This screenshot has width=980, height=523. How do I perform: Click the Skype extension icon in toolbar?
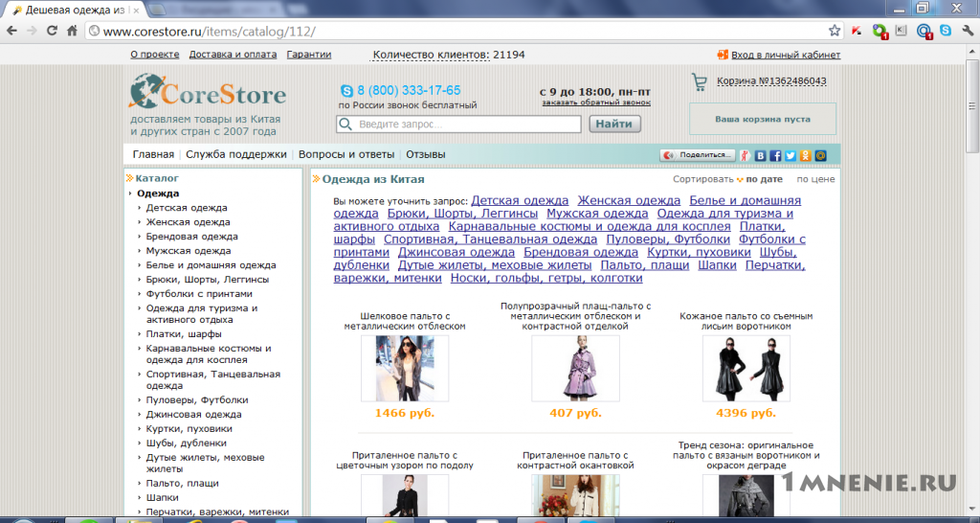946,30
